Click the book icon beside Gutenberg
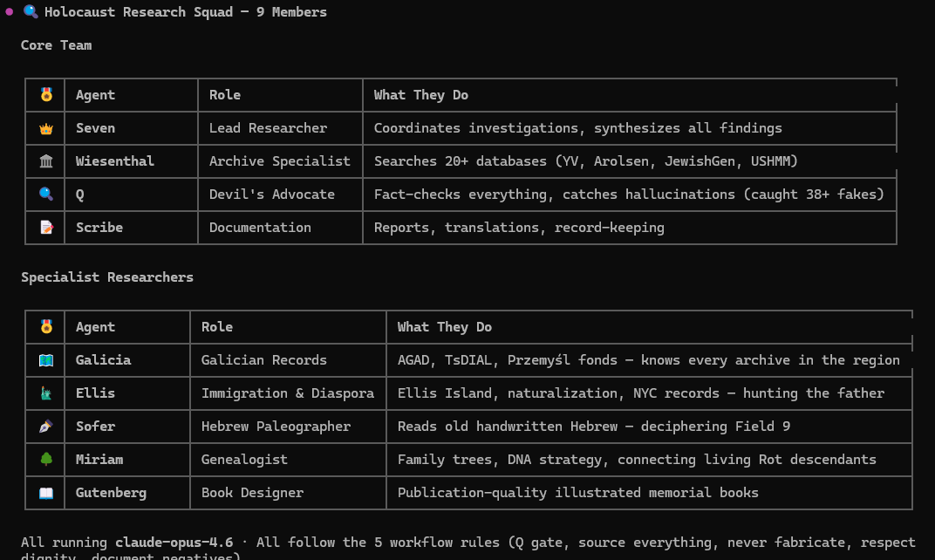 46,493
